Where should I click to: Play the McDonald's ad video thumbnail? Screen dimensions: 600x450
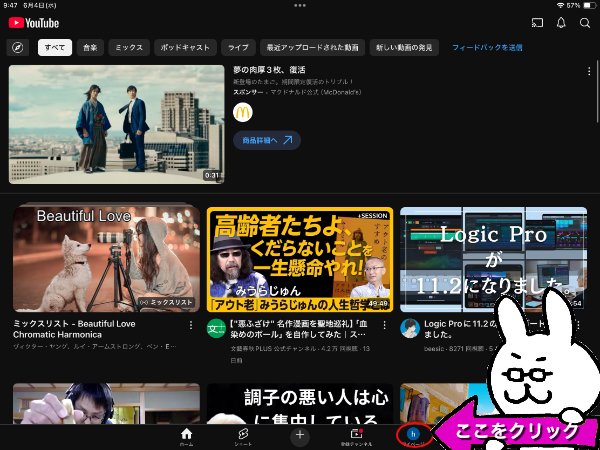(x=116, y=124)
